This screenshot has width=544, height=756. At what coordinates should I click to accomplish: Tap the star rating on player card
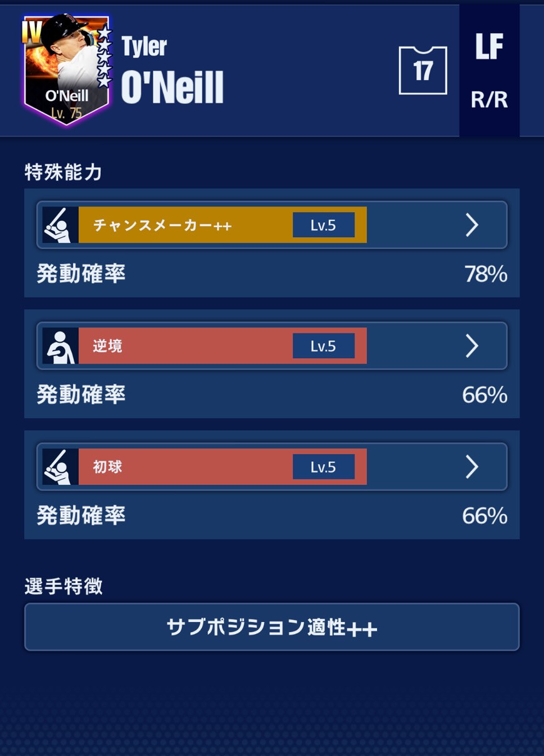104,56
